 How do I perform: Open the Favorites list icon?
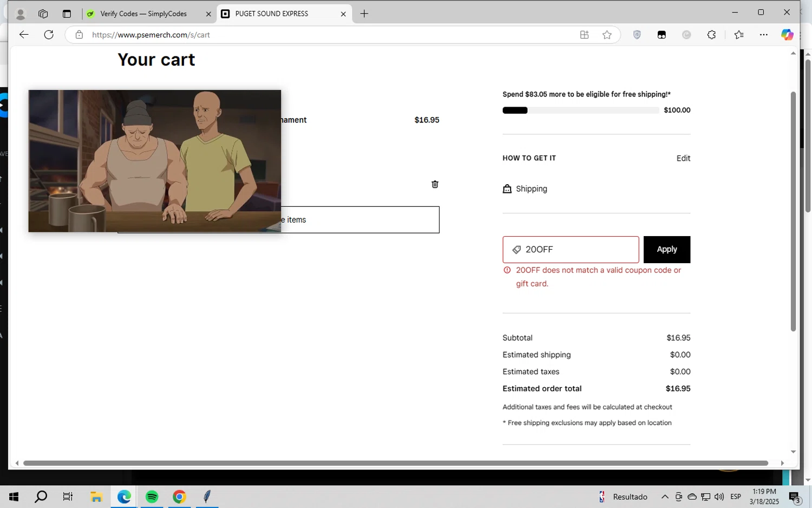click(x=739, y=35)
